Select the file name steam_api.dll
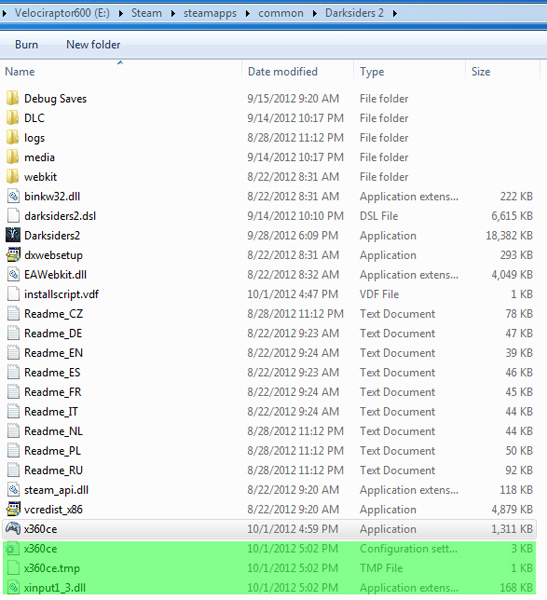Viewport: 547px width, 600px height. (x=56, y=490)
